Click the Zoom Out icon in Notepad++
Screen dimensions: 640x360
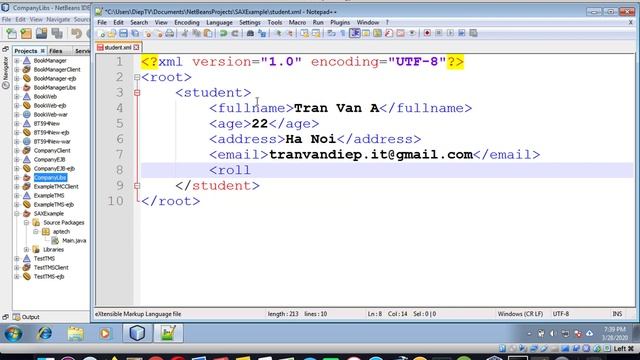pyautogui.click(x=289, y=33)
